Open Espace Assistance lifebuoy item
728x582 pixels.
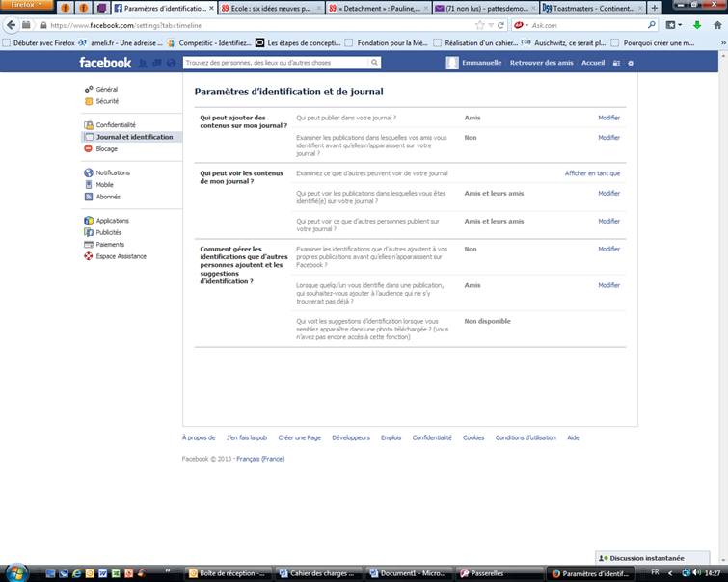pos(115,256)
